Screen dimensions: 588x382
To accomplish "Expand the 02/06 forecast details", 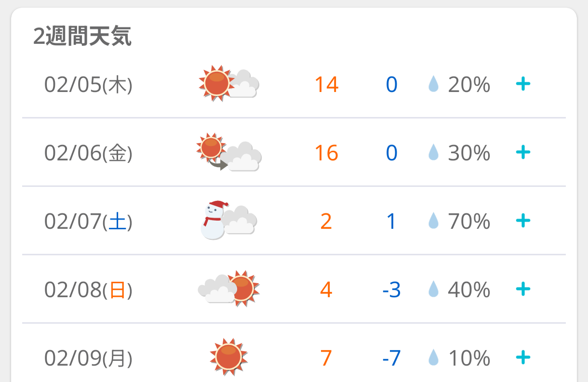I will (523, 153).
